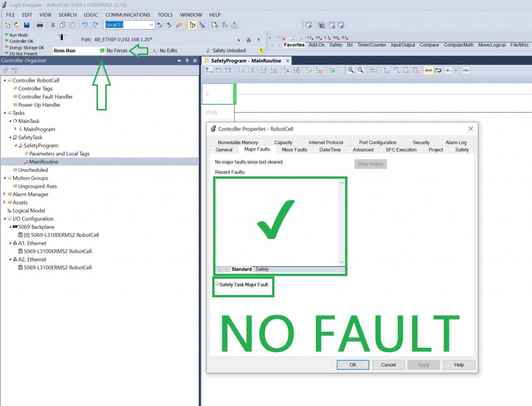Click the Recent Faults scrollbar up arrow
The width and height of the screenshot is (532, 406).
(x=342, y=183)
